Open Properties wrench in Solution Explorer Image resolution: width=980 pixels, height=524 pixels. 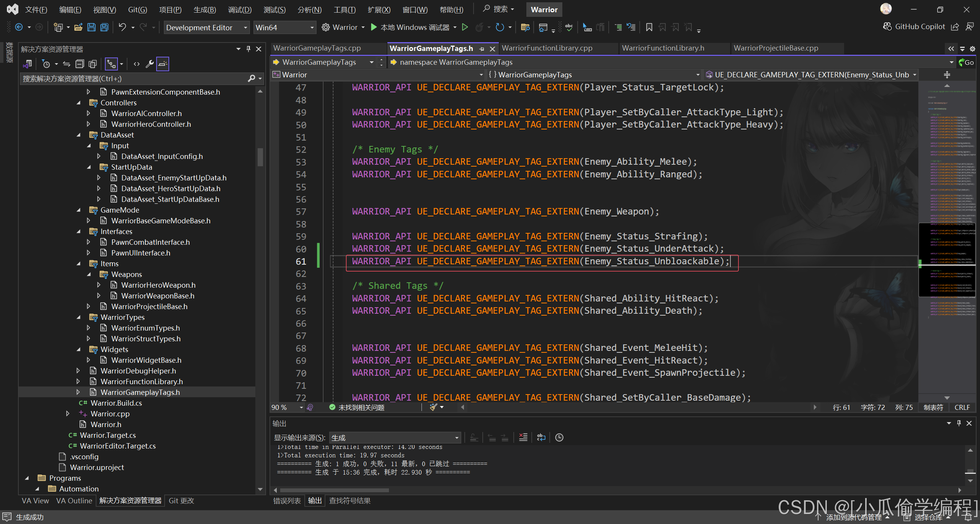pos(150,64)
